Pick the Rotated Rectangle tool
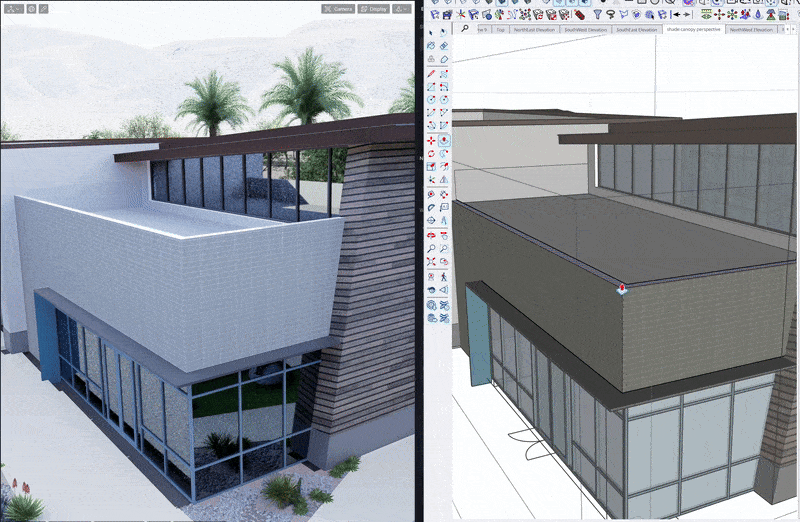 [x=444, y=87]
